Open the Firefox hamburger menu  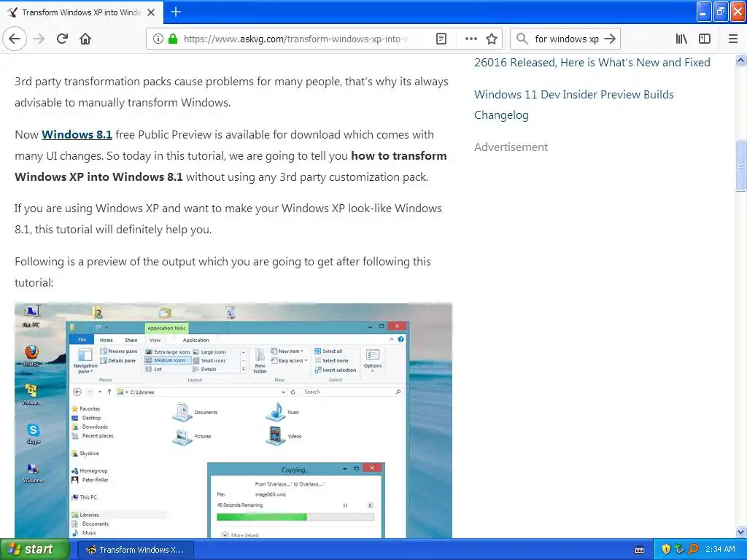point(733,39)
